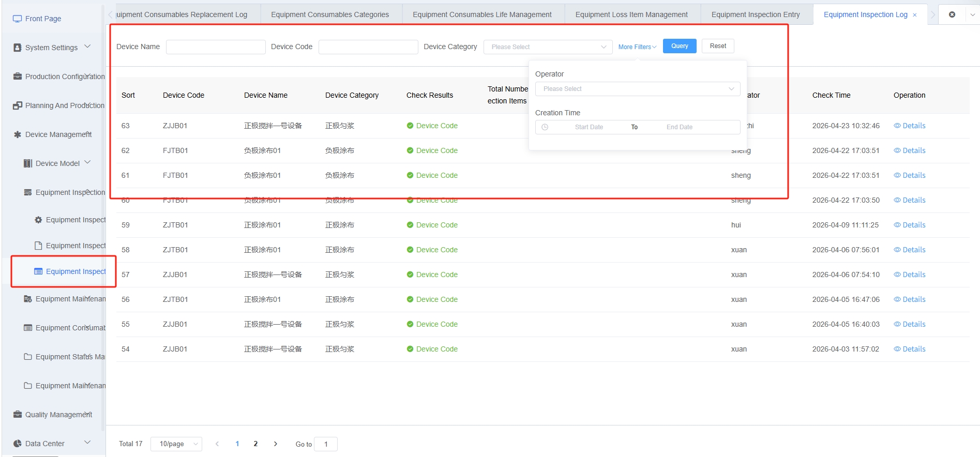The width and height of the screenshot is (980, 457).
Task: Click the Data Center pie chart icon
Action: (x=18, y=444)
